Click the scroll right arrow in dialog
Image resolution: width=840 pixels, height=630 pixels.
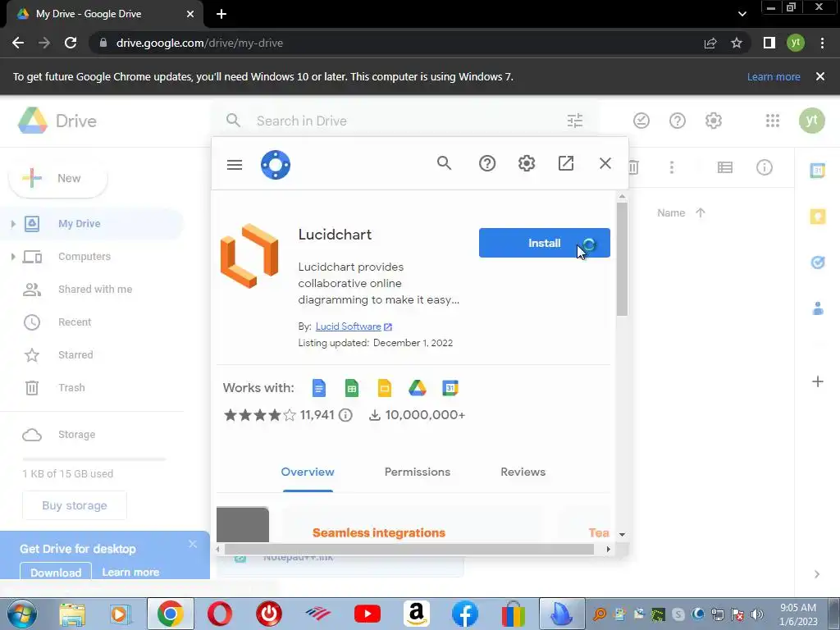coord(608,549)
